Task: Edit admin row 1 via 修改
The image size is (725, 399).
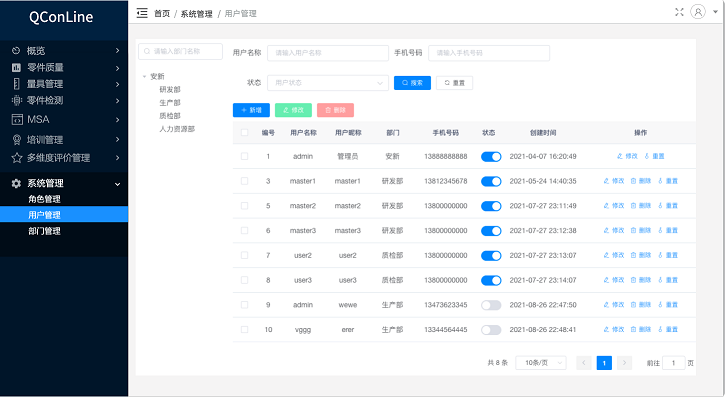Action: [627, 156]
